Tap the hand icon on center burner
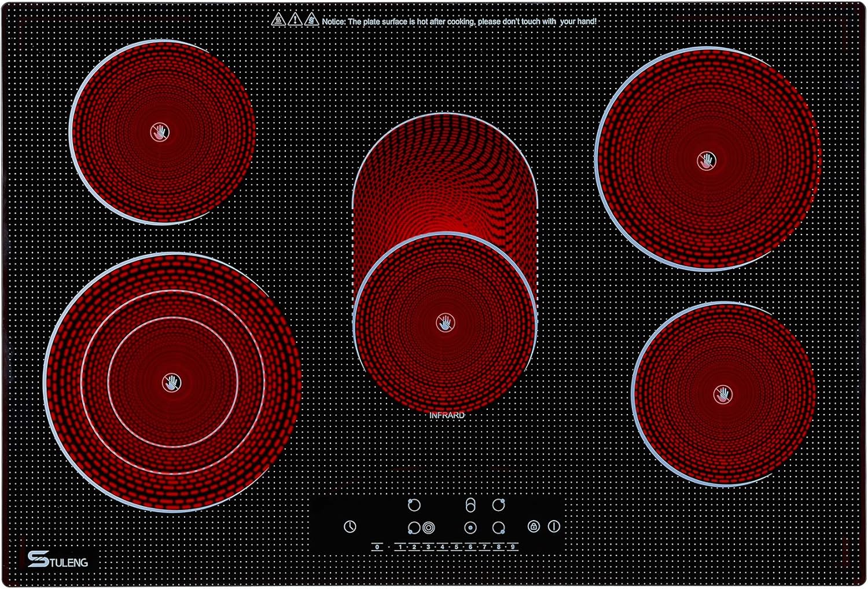The height and width of the screenshot is (589, 868). tap(445, 323)
